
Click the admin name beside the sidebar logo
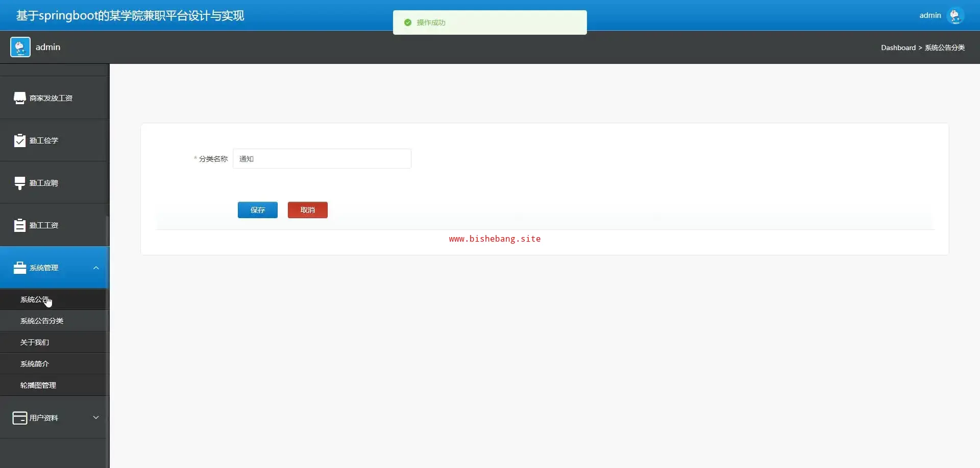point(48,47)
